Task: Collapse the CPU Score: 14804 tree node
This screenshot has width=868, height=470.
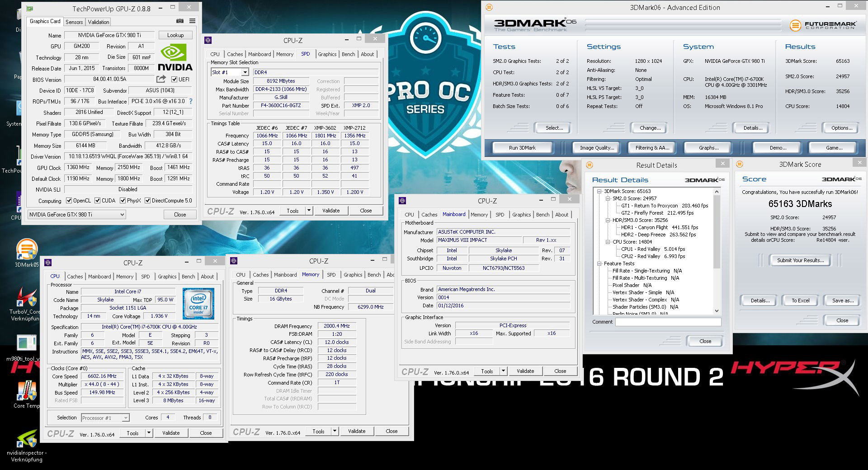Action: pyautogui.click(x=608, y=242)
